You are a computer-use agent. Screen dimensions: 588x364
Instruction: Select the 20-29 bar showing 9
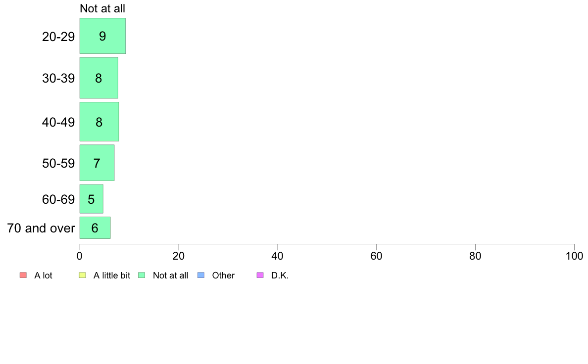102,36
